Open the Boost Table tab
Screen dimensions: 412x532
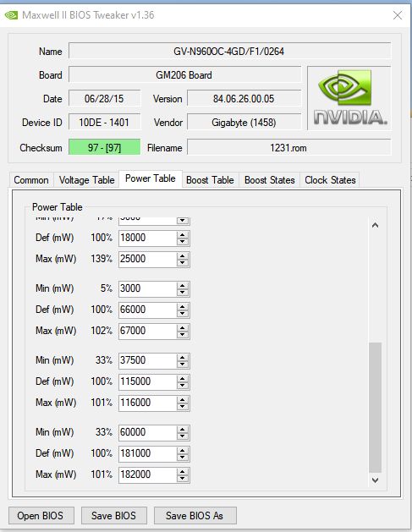[210, 180]
